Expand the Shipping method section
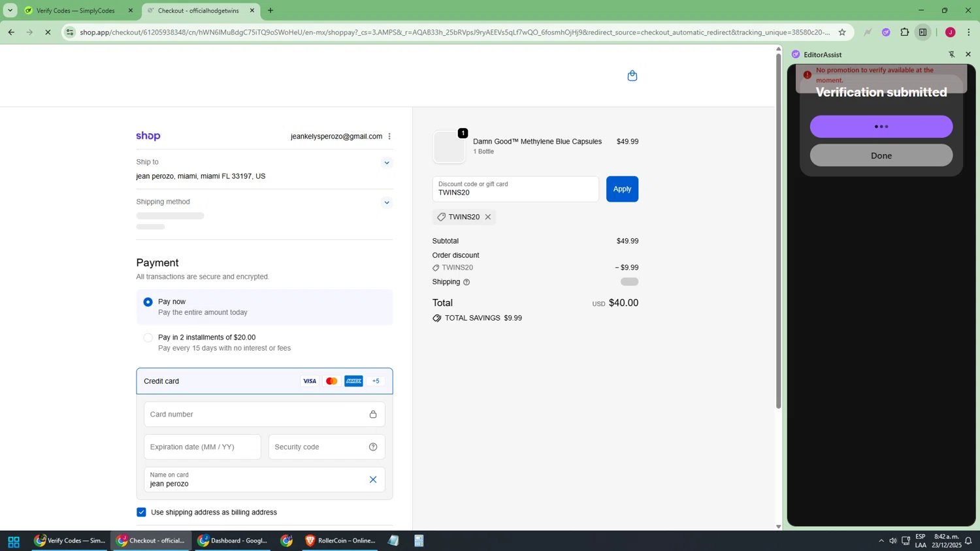Screen dimensions: 980x551 [387, 202]
